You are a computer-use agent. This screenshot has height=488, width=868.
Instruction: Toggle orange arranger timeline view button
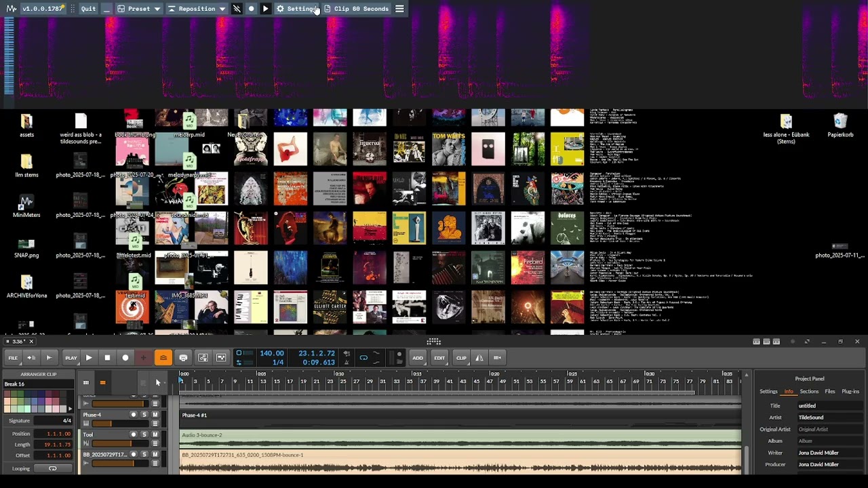point(102,383)
